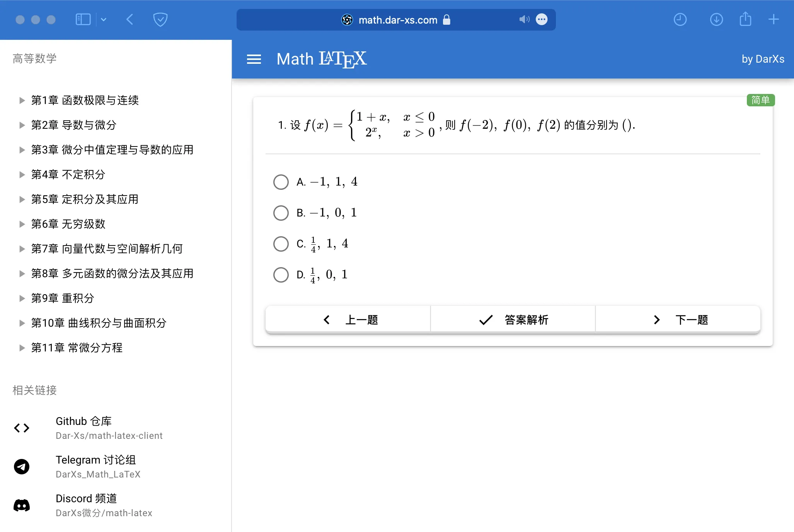This screenshot has width=794, height=532.
Task: Click the checkmark icon beside 答案解析
Action: pyautogui.click(x=486, y=320)
